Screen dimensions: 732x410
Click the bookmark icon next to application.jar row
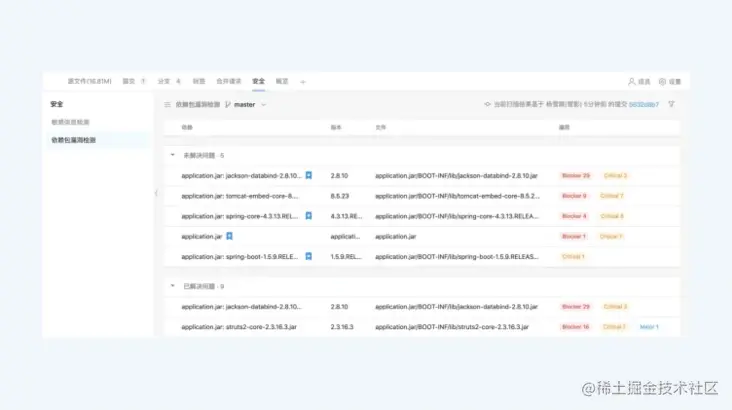229,236
